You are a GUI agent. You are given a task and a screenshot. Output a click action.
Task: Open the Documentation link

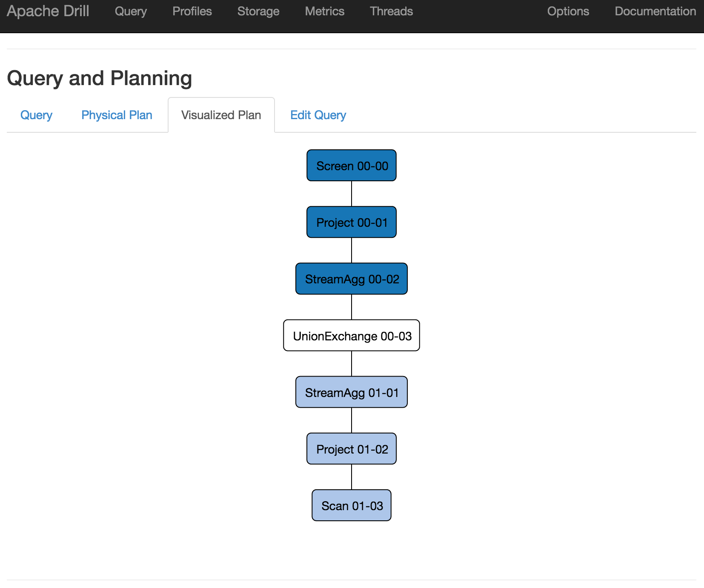(655, 11)
